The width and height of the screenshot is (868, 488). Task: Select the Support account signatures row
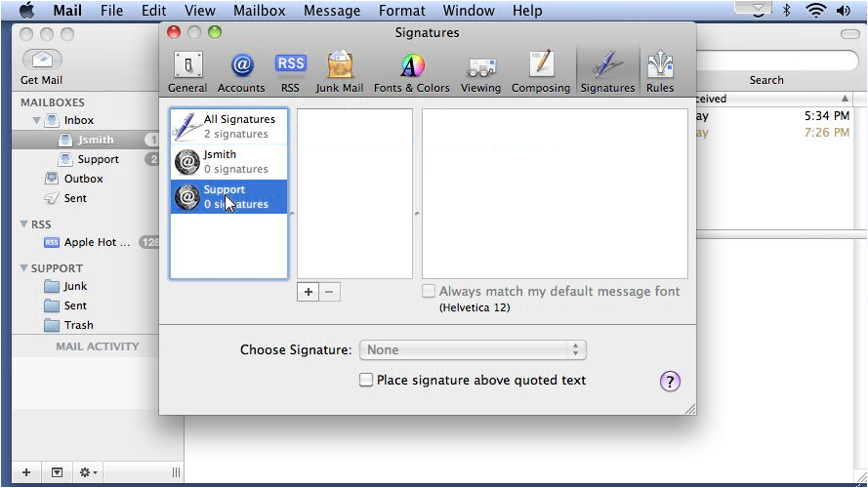228,196
